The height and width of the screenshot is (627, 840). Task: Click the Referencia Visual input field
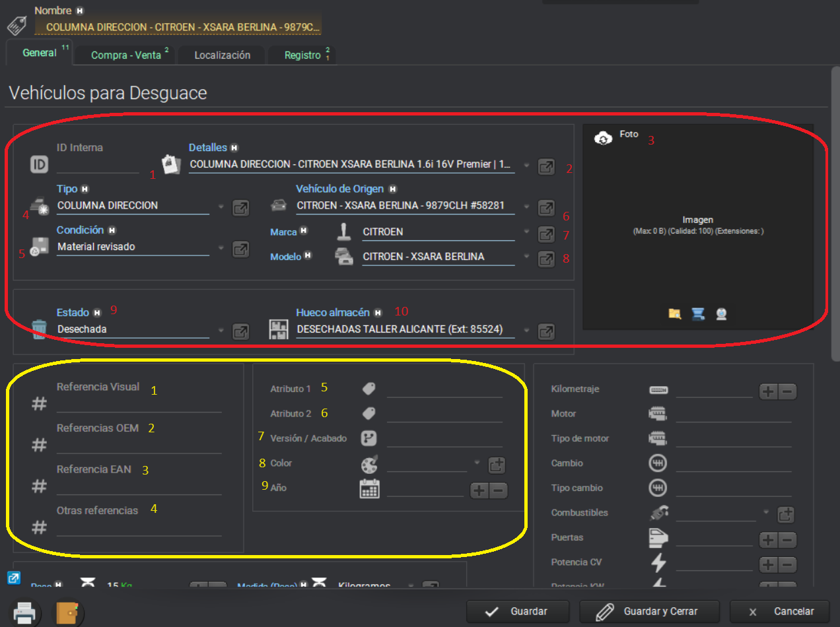pyautogui.click(x=139, y=404)
